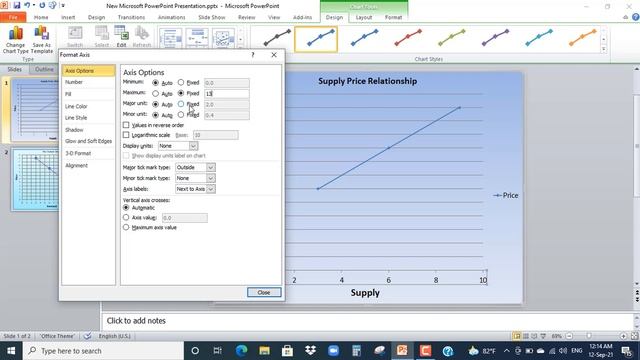Click Undo icon in quick access toolbar
Image resolution: width=640 pixels, height=360 pixels.
pyautogui.click(x=27, y=5)
